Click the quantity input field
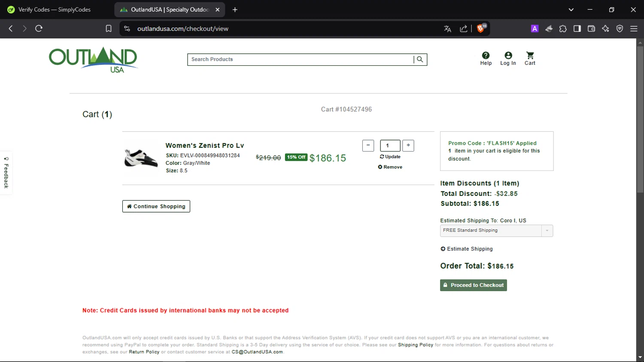 coord(390,146)
